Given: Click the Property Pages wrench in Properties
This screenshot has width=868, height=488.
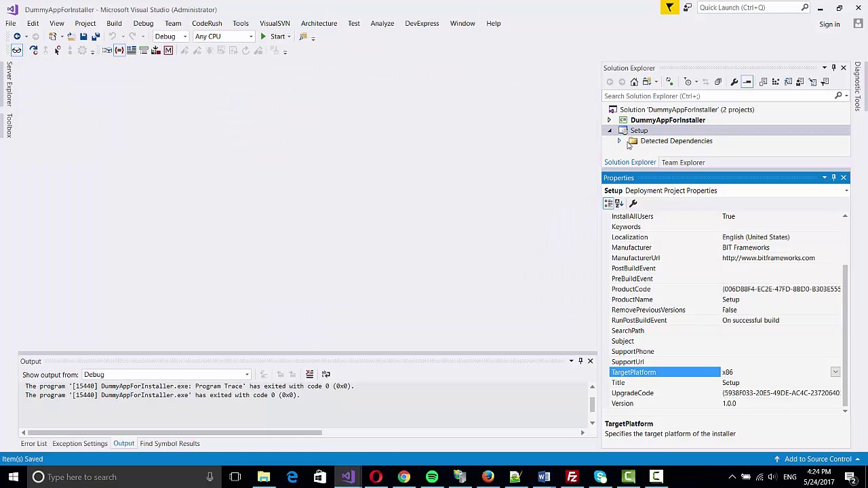Looking at the screenshot, I should 633,203.
